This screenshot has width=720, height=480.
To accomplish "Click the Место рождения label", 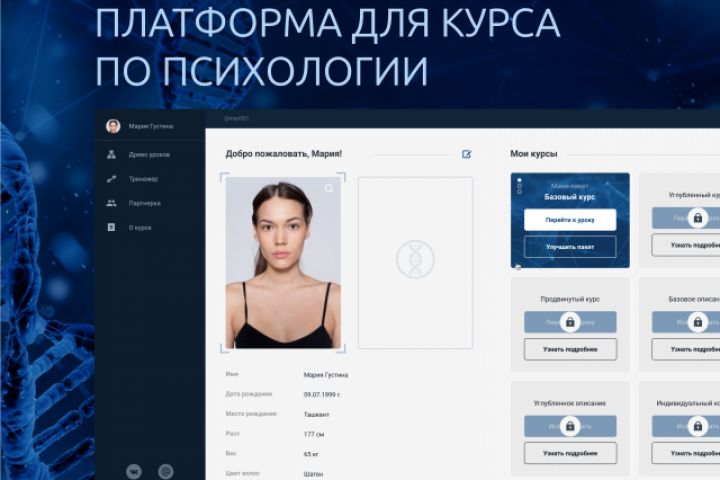I will [x=251, y=414].
